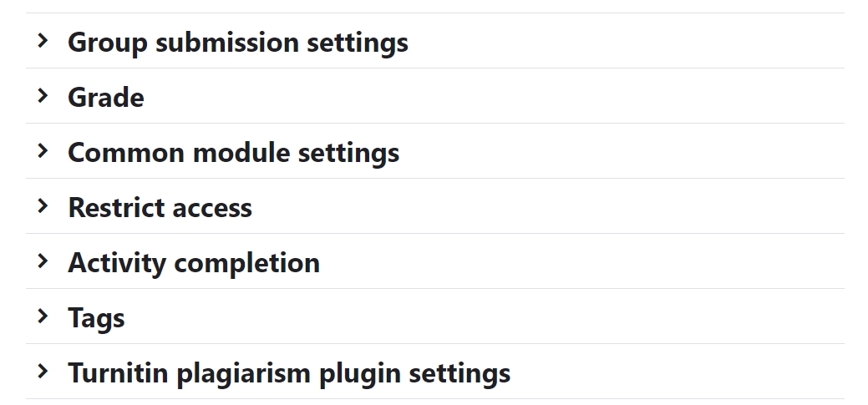Click the chevron arrow next to Grade
Screen dimensions: 868x405
tap(43, 95)
